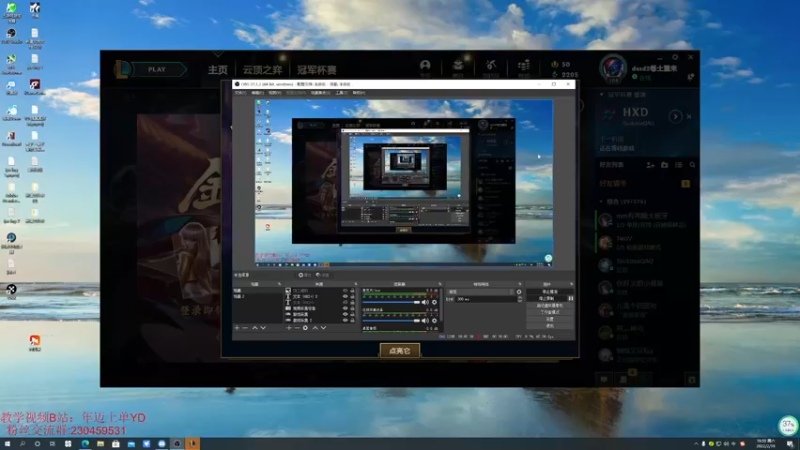Click list view icon in League friends list
Image resolution: width=800 pixels, height=450 pixels.
(x=679, y=165)
